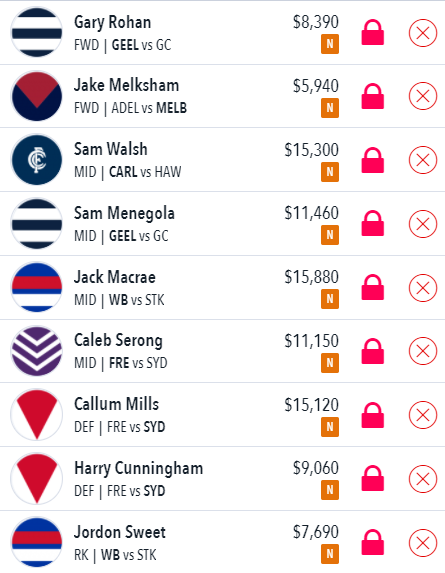
Task: Remove Sam Walsh using the X icon
Action: click(423, 160)
